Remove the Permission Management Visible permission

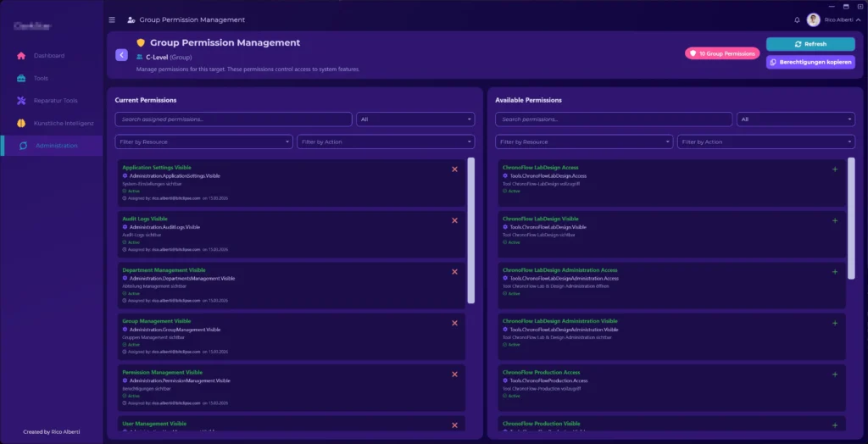coord(454,375)
